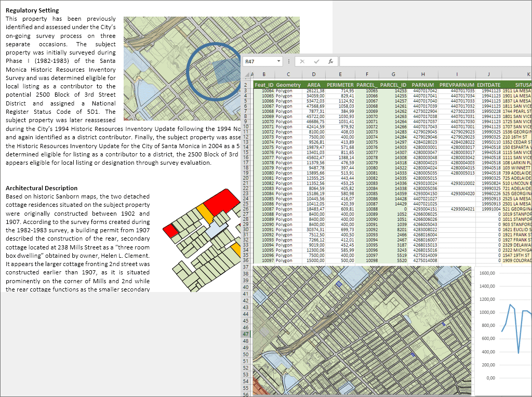Image resolution: width=532 pixels, height=397 pixels.
Task: Click cell with area value 30374,31
Action: pos(313,230)
